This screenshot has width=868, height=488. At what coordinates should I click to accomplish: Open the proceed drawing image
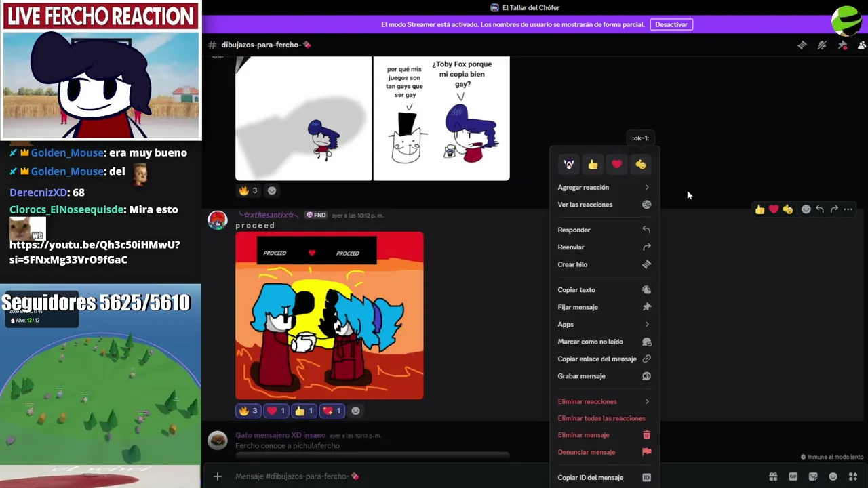330,316
